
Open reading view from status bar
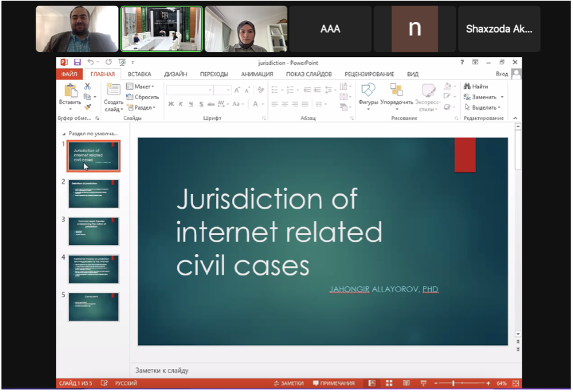406,383
